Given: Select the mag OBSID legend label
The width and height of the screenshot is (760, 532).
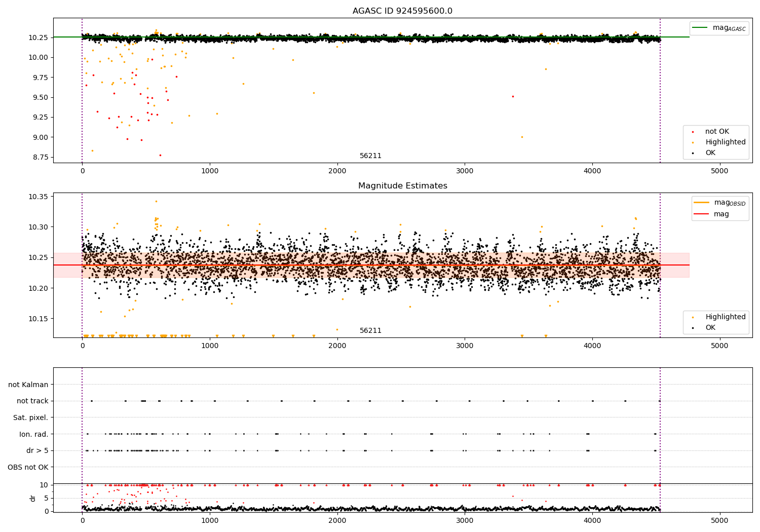Looking at the screenshot, I should coord(730,203).
